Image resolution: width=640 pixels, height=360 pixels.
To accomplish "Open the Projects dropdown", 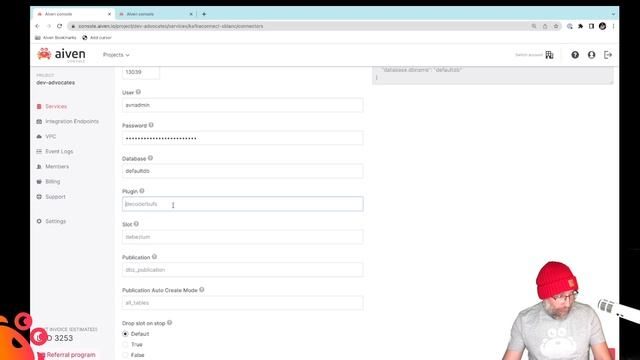I will (x=116, y=55).
